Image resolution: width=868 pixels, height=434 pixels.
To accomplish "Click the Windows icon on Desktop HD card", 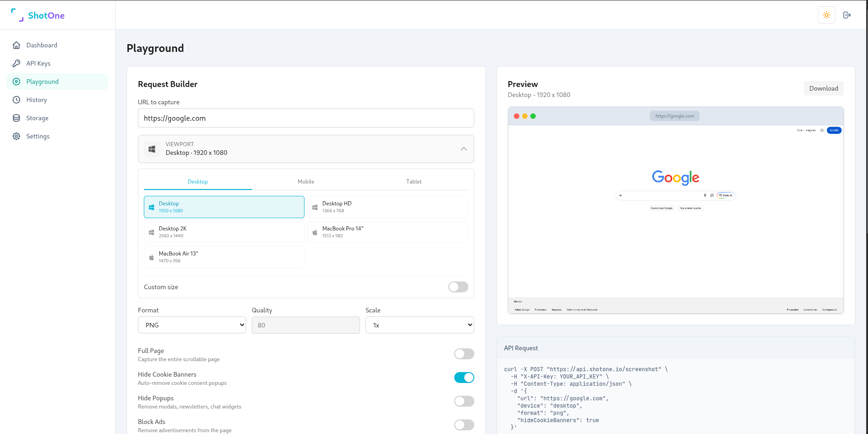I will pos(315,207).
